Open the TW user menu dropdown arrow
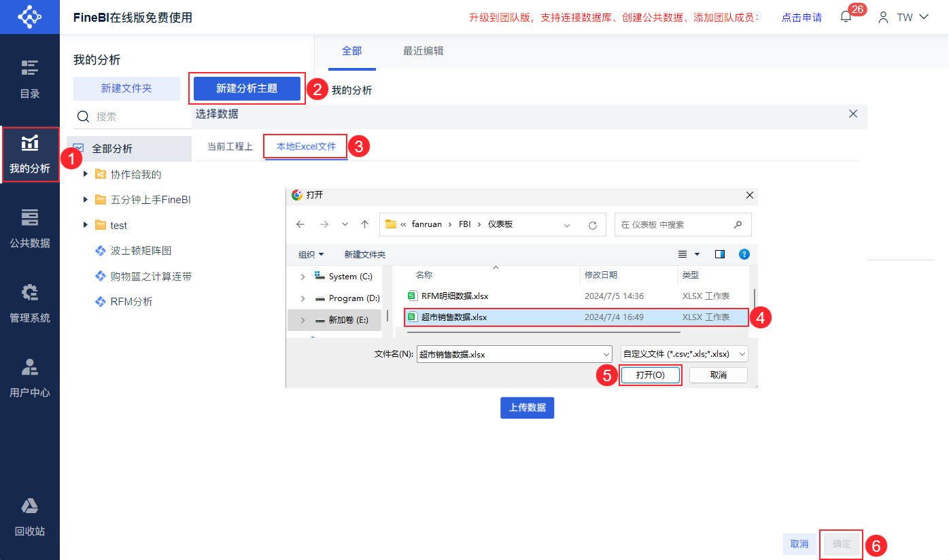The height and width of the screenshot is (560, 949). (x=923, y=17)
